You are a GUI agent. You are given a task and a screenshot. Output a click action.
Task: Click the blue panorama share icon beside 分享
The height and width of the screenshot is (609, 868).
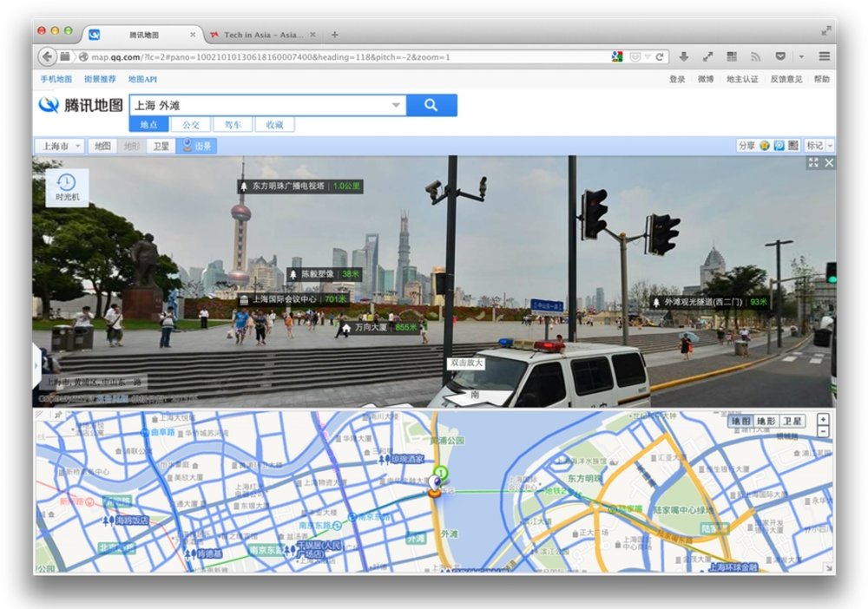click(779, 145)
